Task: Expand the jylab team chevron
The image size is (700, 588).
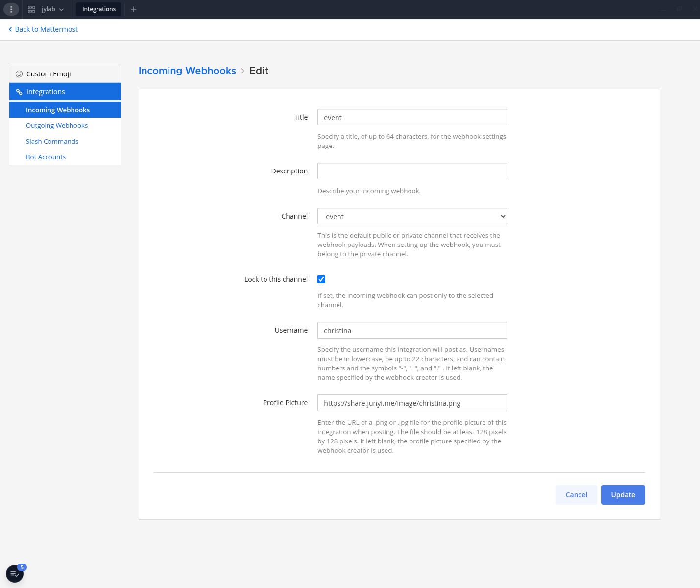Action: [x=62, y=9]
